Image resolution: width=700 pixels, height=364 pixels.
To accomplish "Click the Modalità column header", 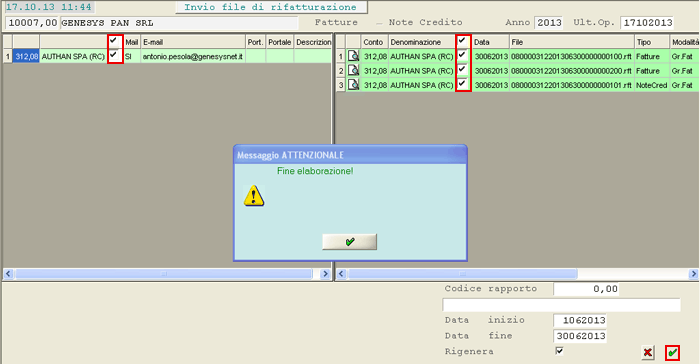I will (685, 42).
